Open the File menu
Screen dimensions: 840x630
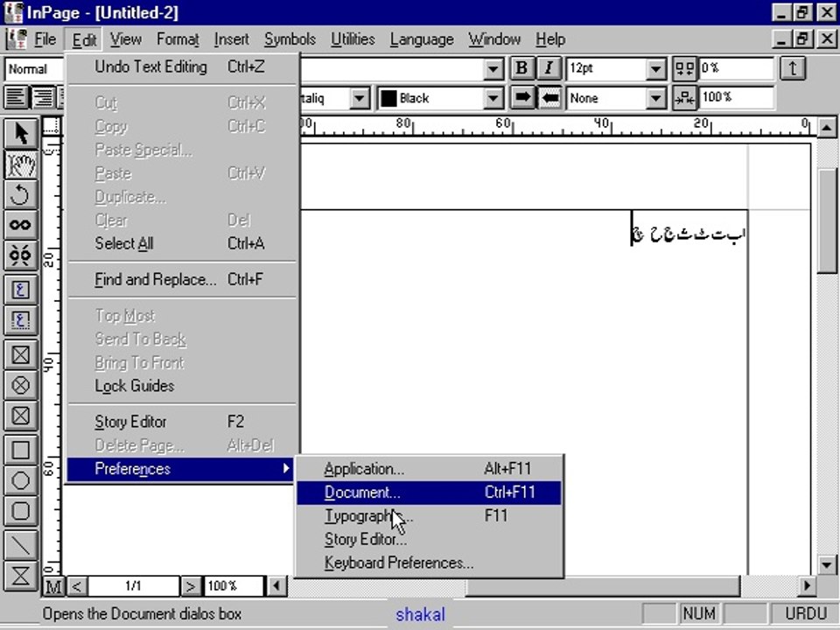[x=45, y=39]
